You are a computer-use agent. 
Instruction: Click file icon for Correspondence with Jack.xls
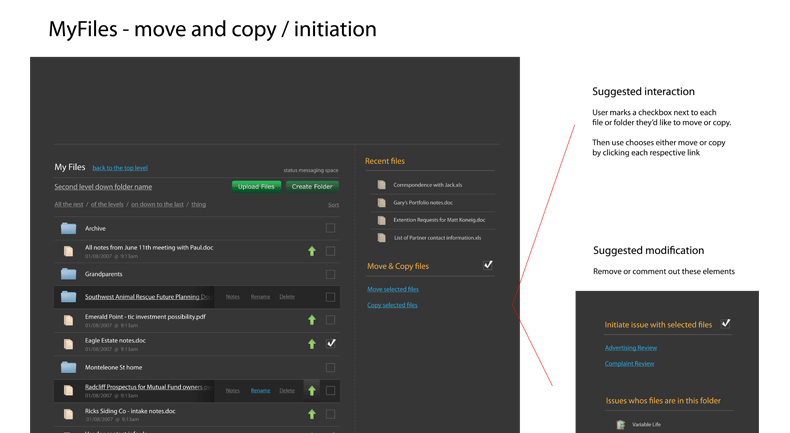(x=382, y=185)
